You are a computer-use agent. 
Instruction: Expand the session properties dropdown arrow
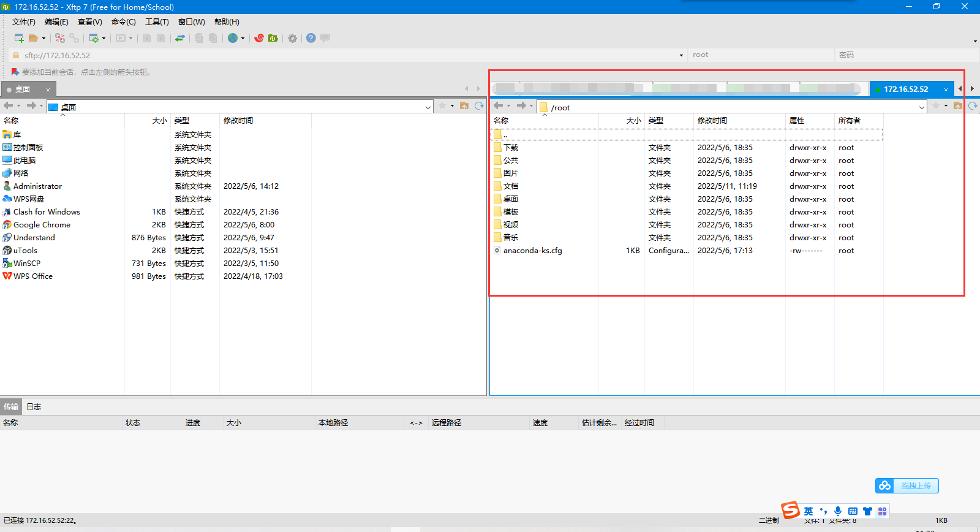104,39
